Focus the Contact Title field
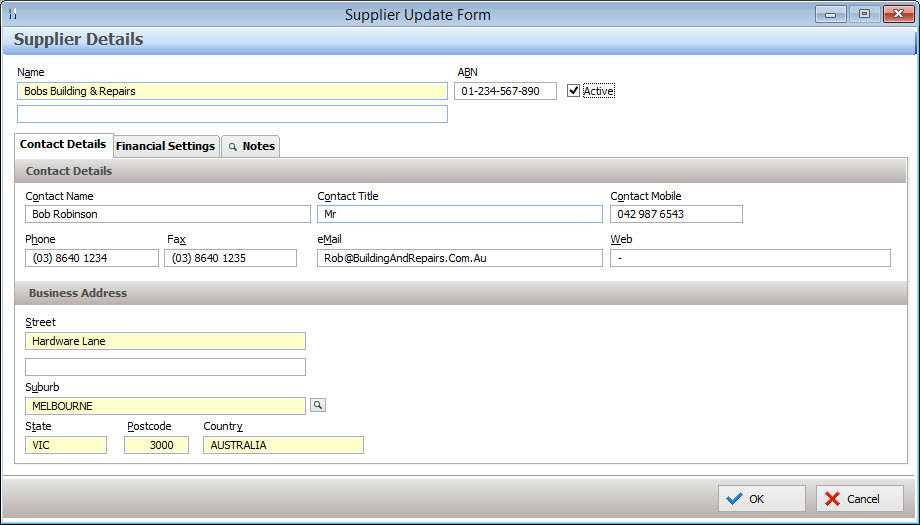This screenshot has width=920, height=525. (x=459, y=214)
